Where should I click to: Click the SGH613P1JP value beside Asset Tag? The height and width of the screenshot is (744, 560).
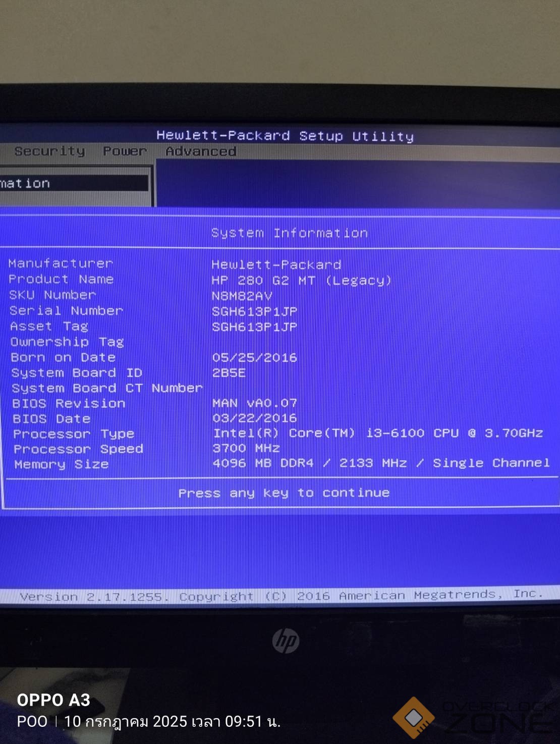(254, 327)
